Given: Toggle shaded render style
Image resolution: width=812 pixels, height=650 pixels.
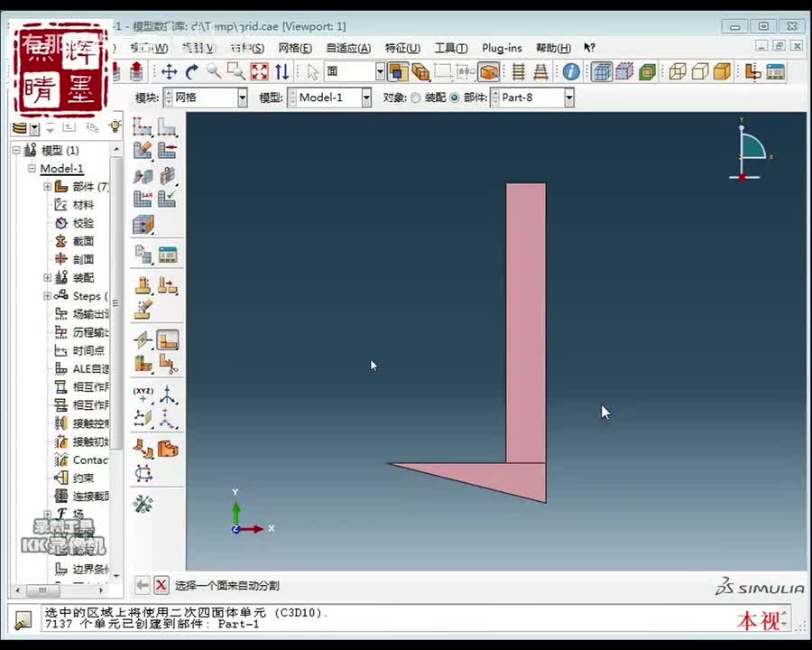Looking at the screenshot, I should coord(722,71).
